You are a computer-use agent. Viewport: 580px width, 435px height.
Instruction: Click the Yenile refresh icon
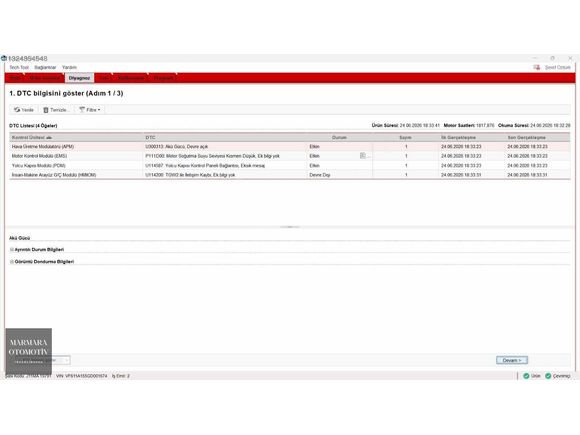click(17, 110)
